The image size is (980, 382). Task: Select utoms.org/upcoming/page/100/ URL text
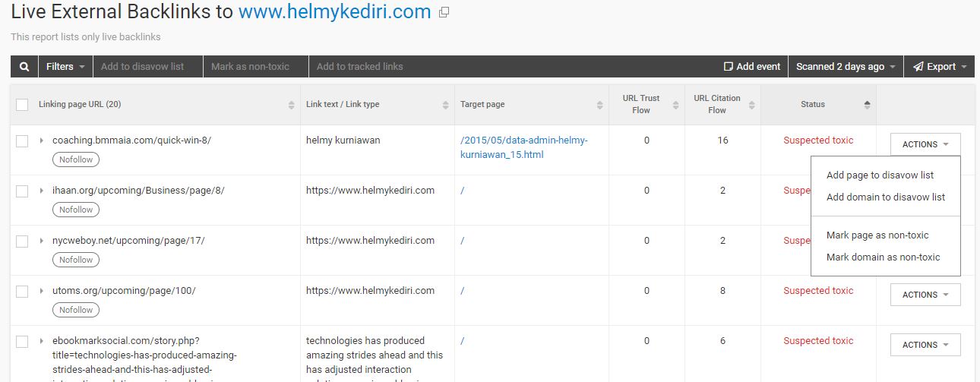coord(124,291)
